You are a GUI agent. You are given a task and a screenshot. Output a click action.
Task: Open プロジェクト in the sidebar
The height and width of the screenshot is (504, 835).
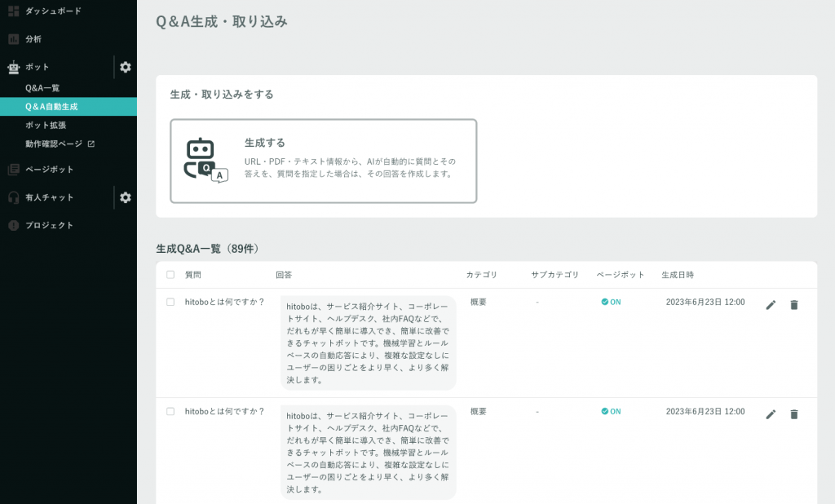click(x=50, y=225)
